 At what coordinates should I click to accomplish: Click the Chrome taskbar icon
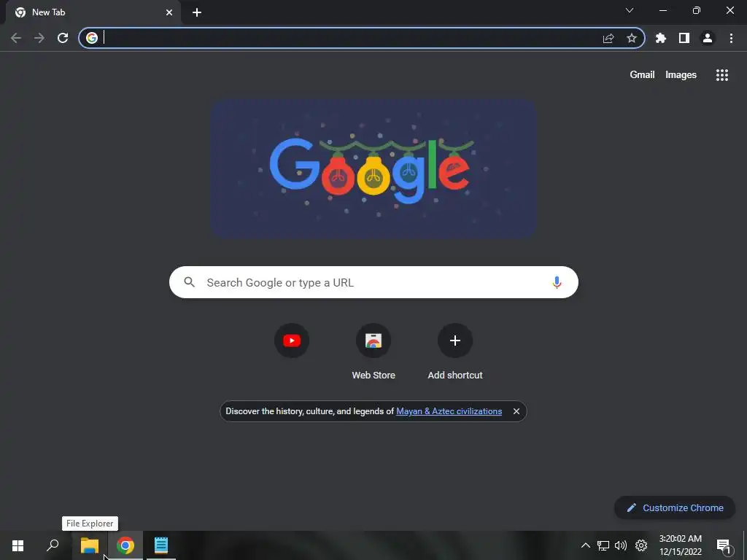[x=125, y=545]
